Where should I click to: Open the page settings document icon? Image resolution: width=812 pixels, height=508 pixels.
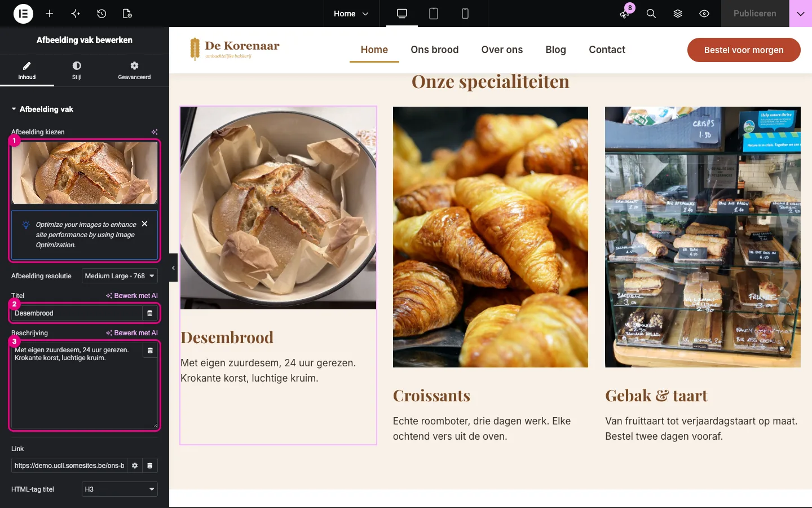[x=127, y=14]
